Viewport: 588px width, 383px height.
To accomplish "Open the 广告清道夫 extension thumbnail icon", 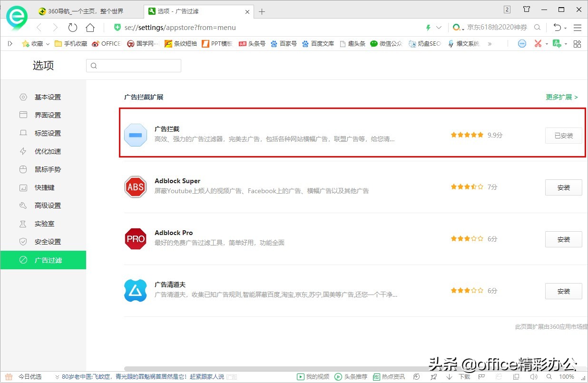I will pyautogui.click(x=135, y=291).
